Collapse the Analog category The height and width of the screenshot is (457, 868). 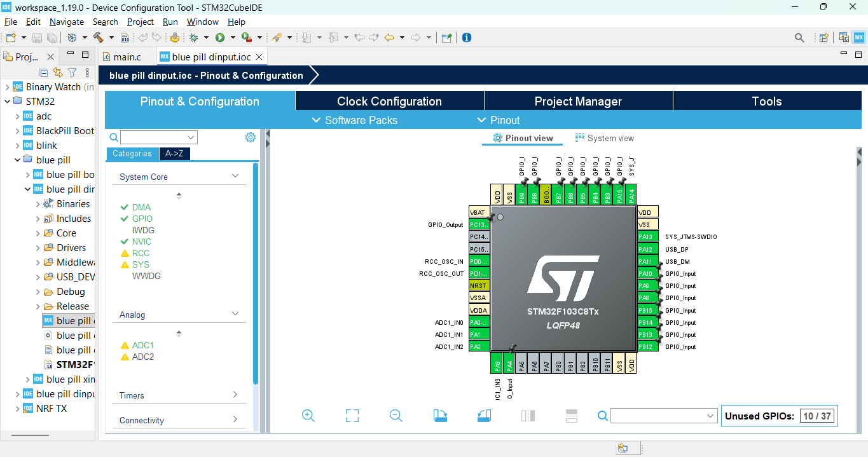tap(235, 314)
